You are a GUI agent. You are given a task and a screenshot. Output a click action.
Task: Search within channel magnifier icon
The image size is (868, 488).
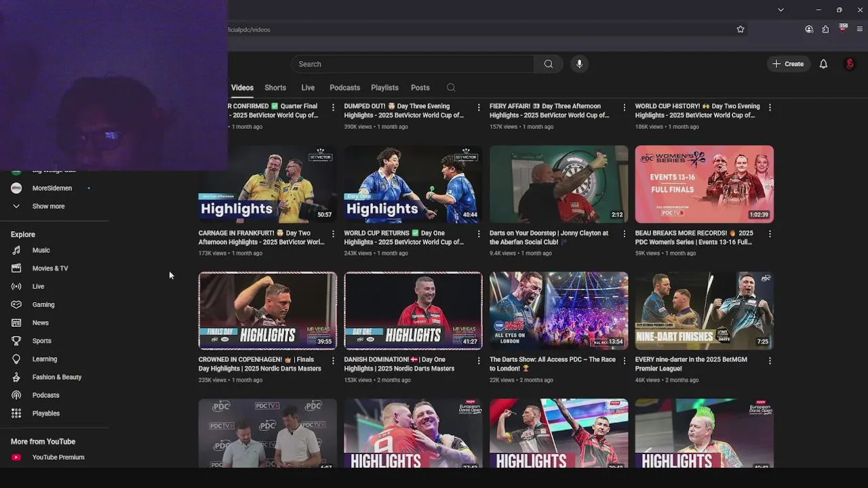click(451, 87)
